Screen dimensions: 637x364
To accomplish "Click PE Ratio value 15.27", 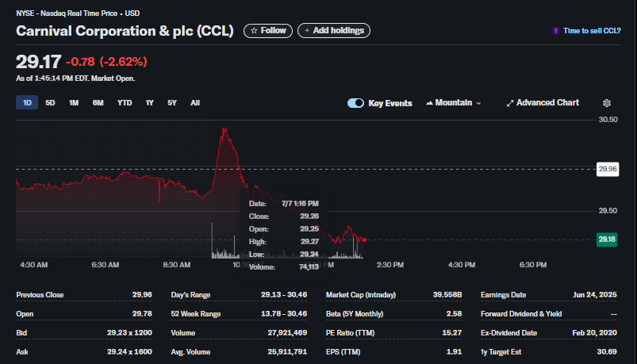I will (451, 333).
